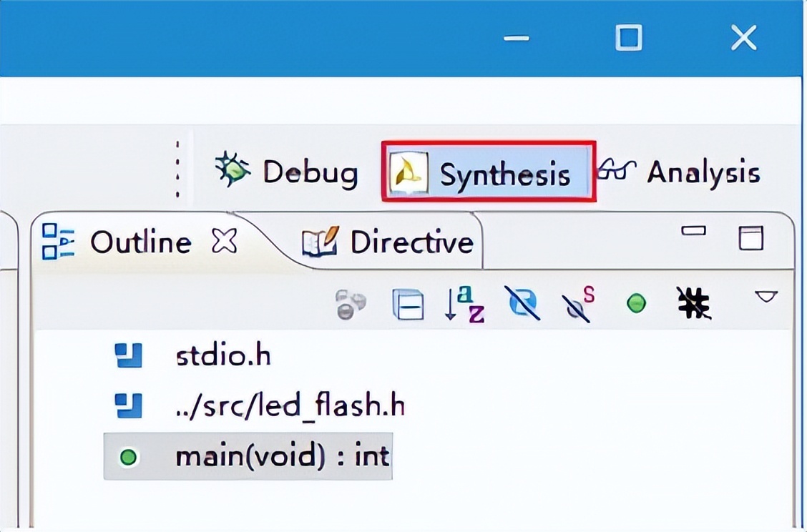This screenshot has width=807, height=532.
Task: Toggle hide fields filter in Outline
Action: coord(522,303)
